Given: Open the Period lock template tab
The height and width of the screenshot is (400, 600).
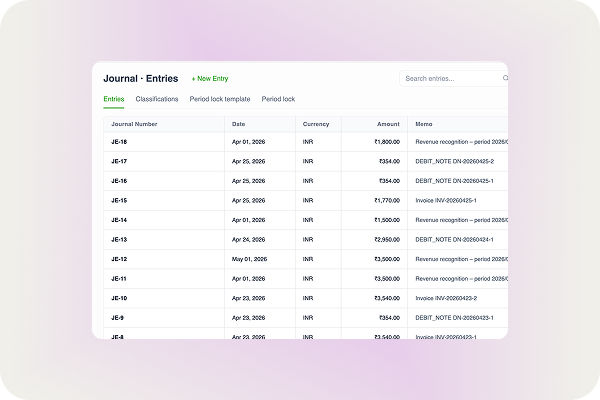Looking at the screenshot, I should tap(220, 99).
